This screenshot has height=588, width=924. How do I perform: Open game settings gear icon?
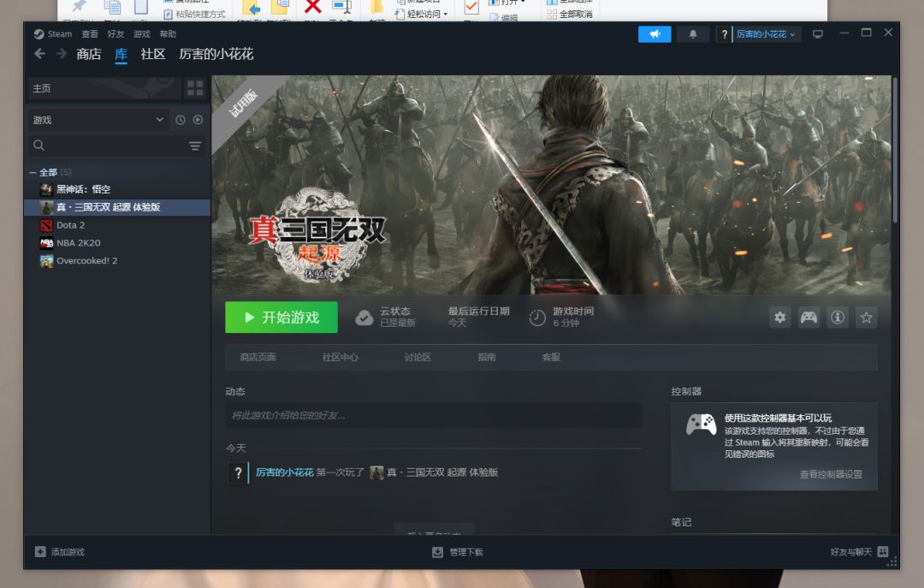[x=779, y=318]
